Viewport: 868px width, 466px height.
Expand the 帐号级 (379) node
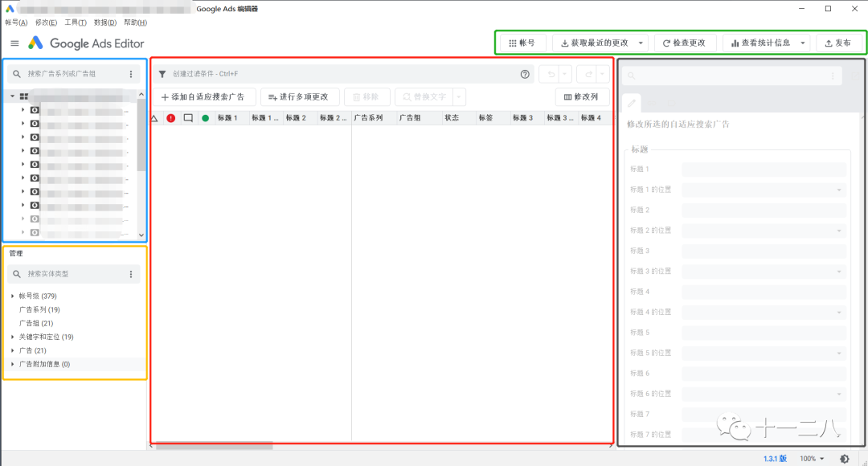(13, 296)
